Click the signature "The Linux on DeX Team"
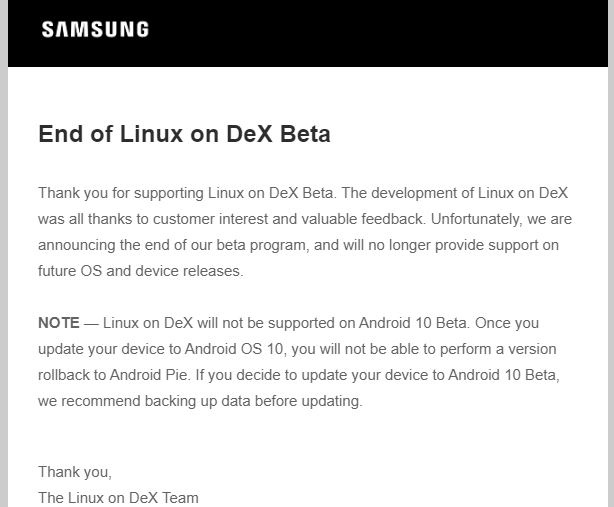 pos(118,498)
